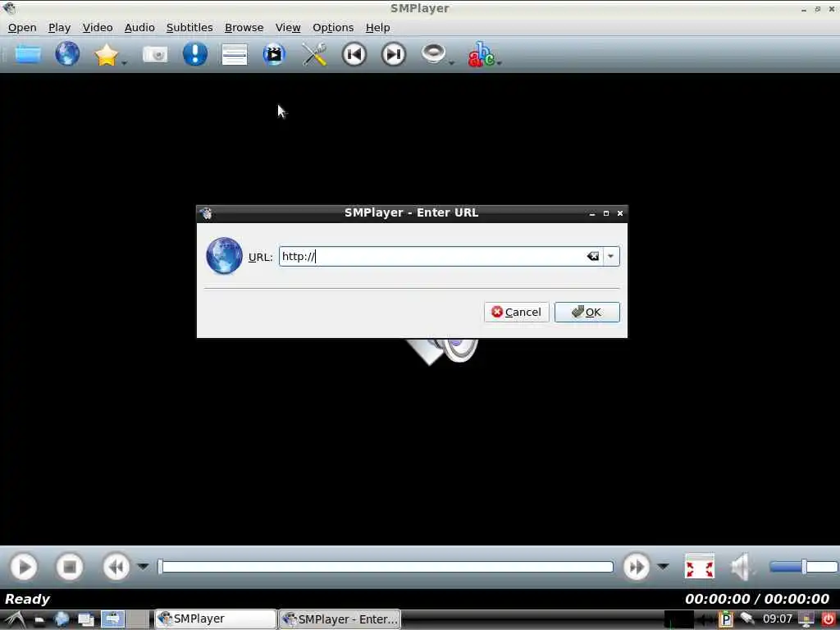The height and width of the screenshot is (630, 840).
Task: Expand audio track icon dropdown arrow
Action: (x=452, y=63)
